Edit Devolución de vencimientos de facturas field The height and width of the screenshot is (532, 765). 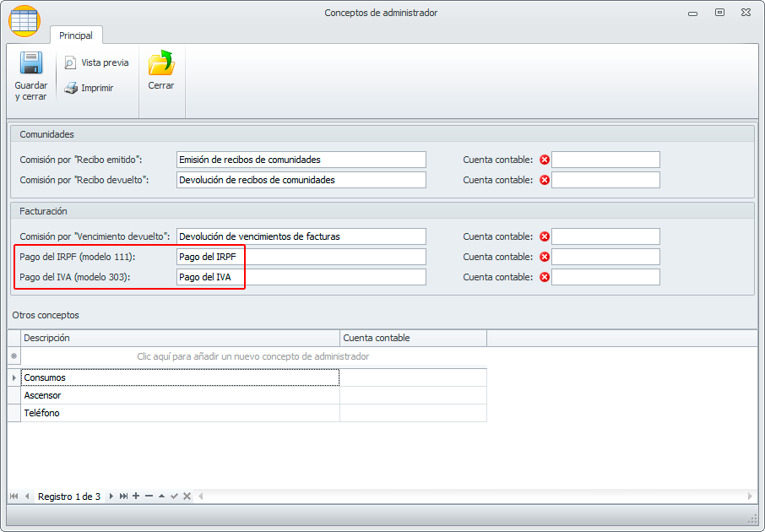point(301,236)
